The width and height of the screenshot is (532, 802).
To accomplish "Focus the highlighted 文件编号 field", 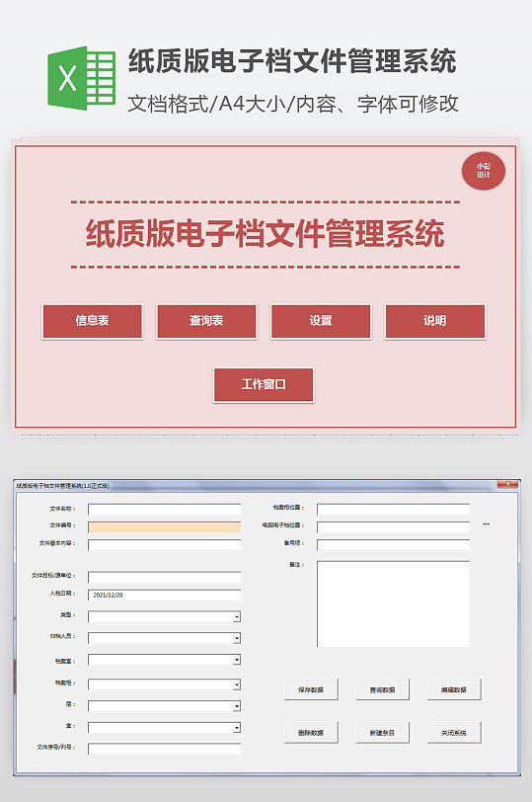I will pyautogui.click(x=165, y=526).
